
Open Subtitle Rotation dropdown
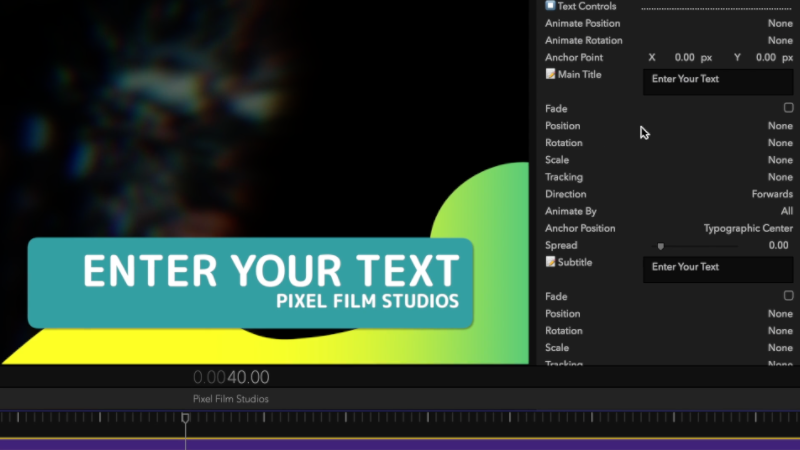(780, 331)
